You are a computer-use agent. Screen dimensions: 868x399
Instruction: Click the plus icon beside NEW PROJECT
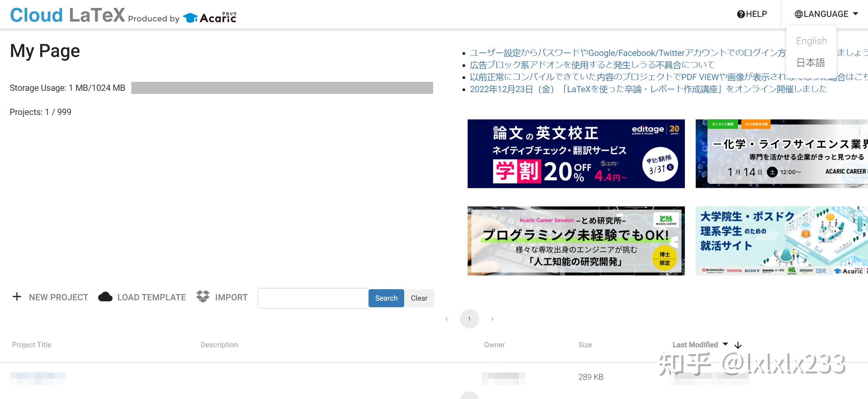coord(17,297)
